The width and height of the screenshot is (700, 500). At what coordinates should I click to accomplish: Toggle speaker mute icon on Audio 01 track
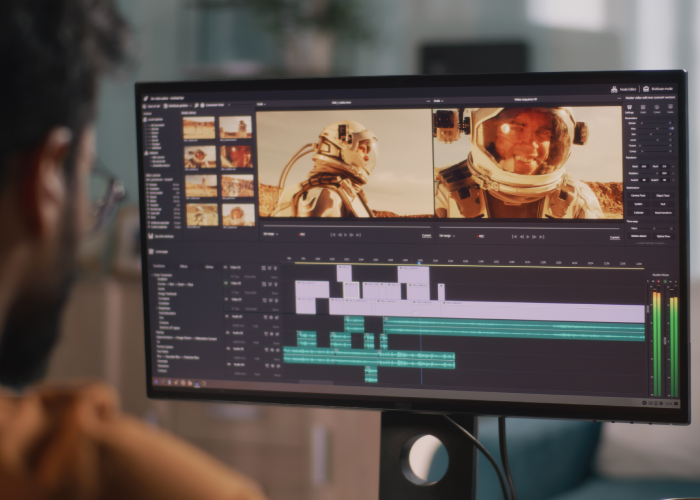277,317
